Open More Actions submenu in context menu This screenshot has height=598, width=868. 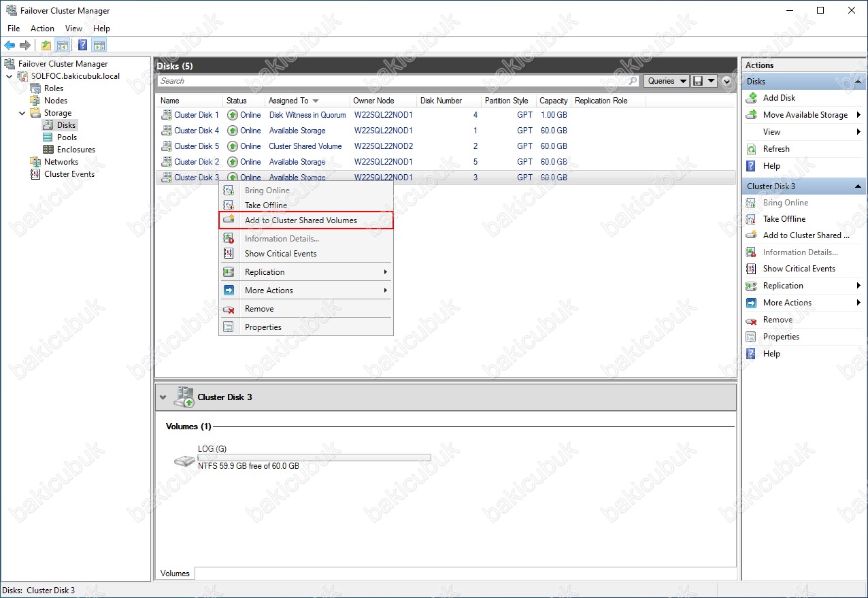click(306, 290)
